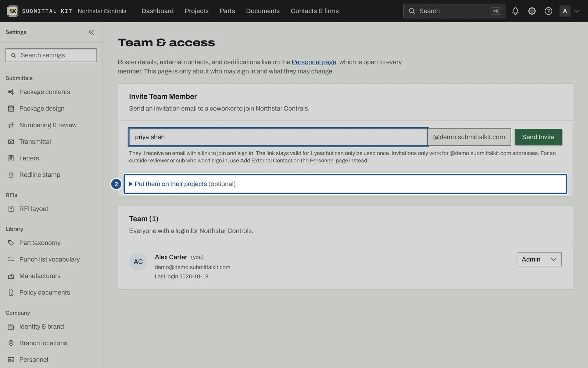The image size is (588, 368).
Task: Click the Personnel sidebar icon
Action: 11,360
